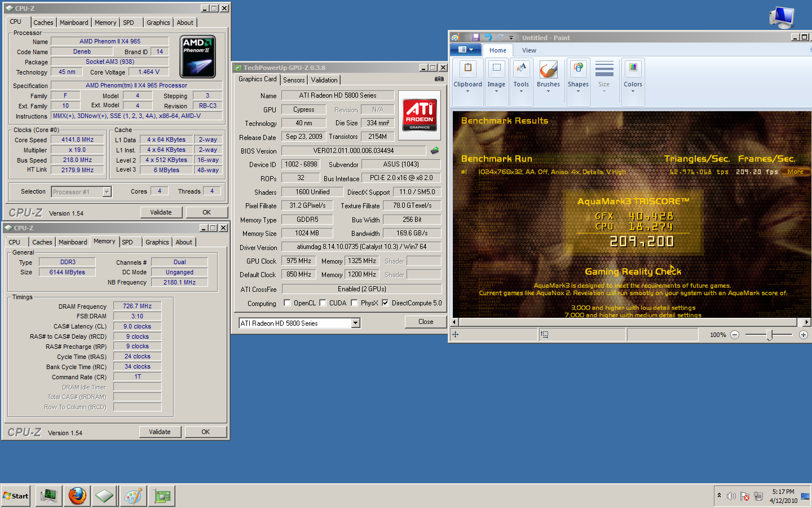This screenshot has width=812, height=508.
Task: Click the BIOS save chip icon in GPU-Z
Action: coord(435,151)
